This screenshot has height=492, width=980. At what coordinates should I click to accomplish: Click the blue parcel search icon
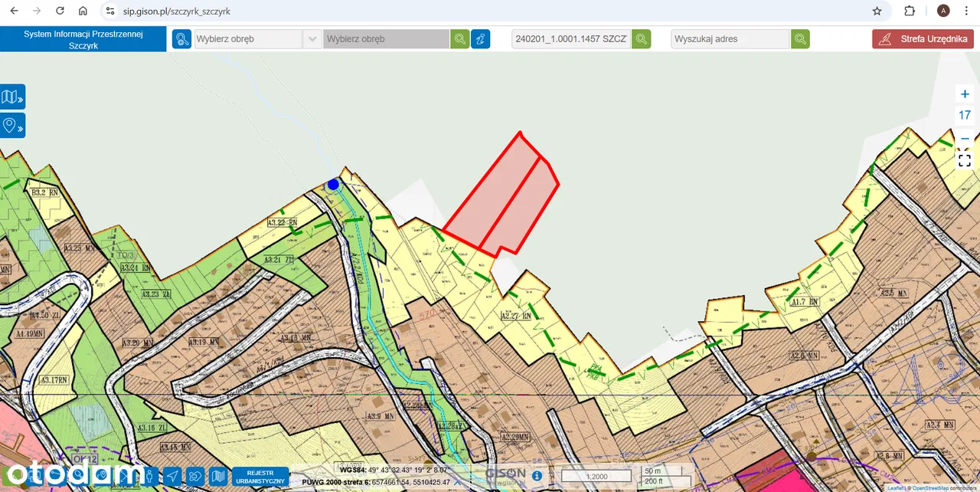tap(181, 39)
